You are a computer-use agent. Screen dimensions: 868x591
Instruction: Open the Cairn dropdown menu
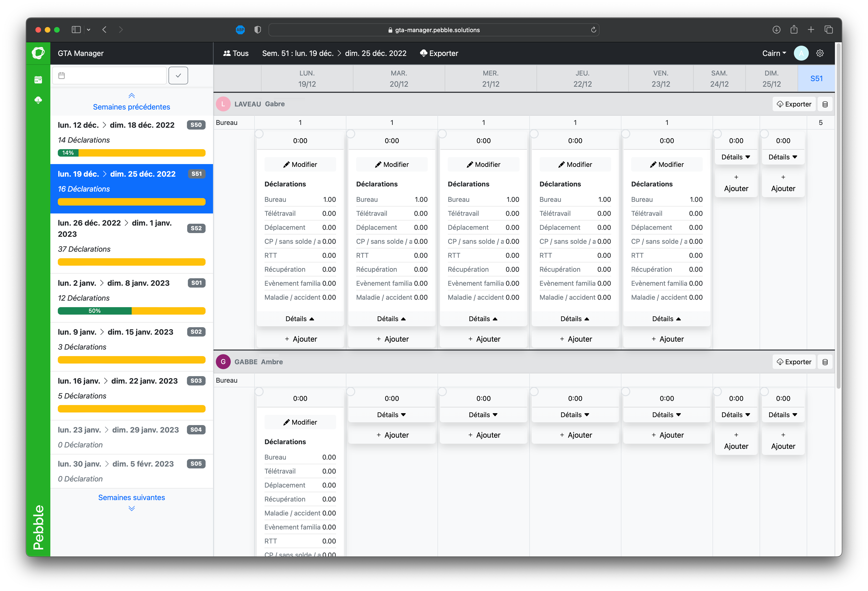[x=774, y=53]
